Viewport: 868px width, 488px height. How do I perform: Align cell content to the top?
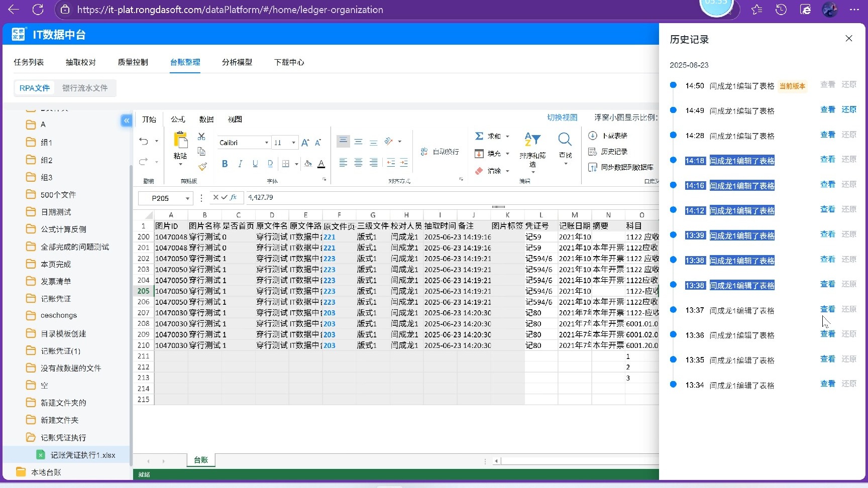coord(343,141)
